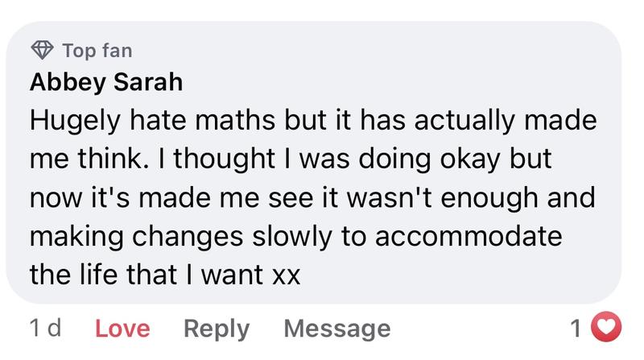
Task: Send a Message to the commenter
Action: tap(336, 329)
